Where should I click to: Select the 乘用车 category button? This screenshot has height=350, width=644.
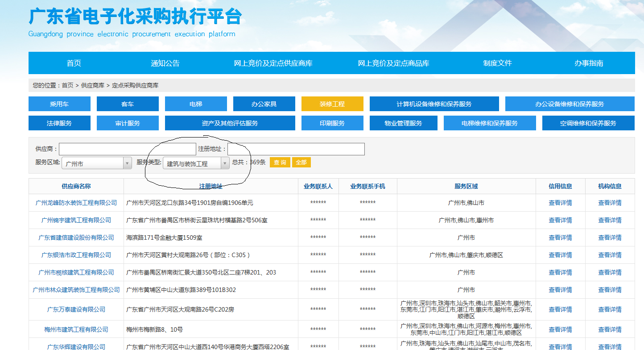[59, 104]
